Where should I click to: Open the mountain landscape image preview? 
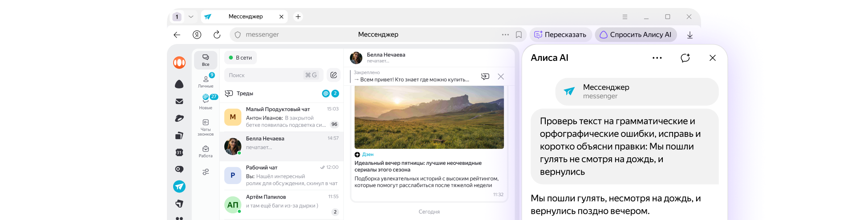[x=429, y=117]
